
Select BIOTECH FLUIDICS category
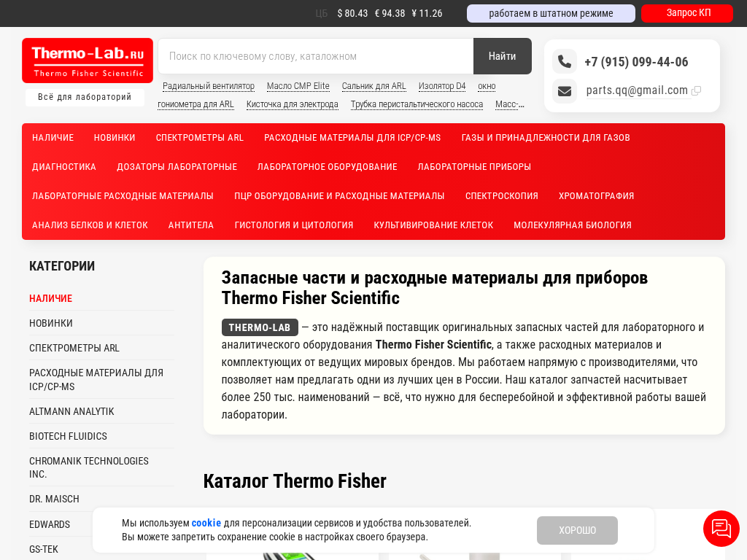click(68, 436)
